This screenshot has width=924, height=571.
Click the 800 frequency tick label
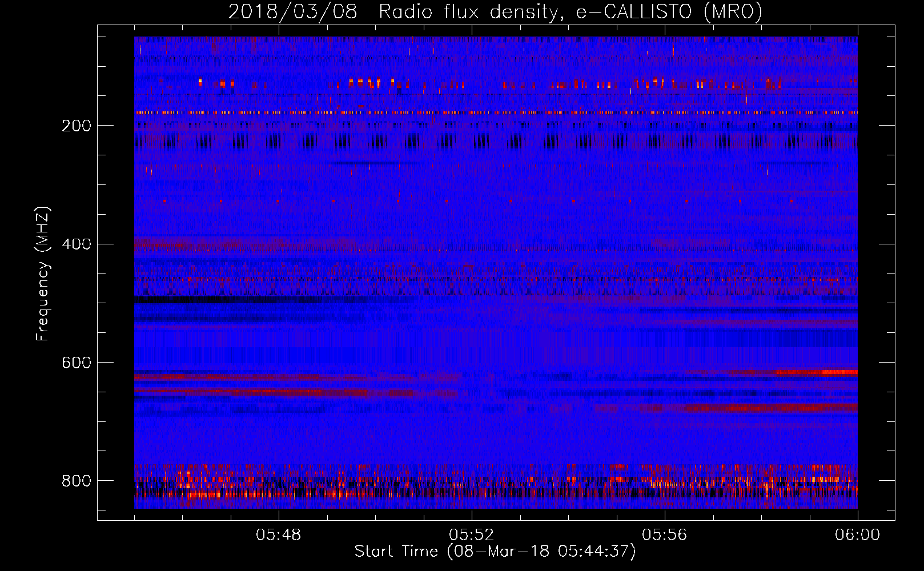[77, 481]
